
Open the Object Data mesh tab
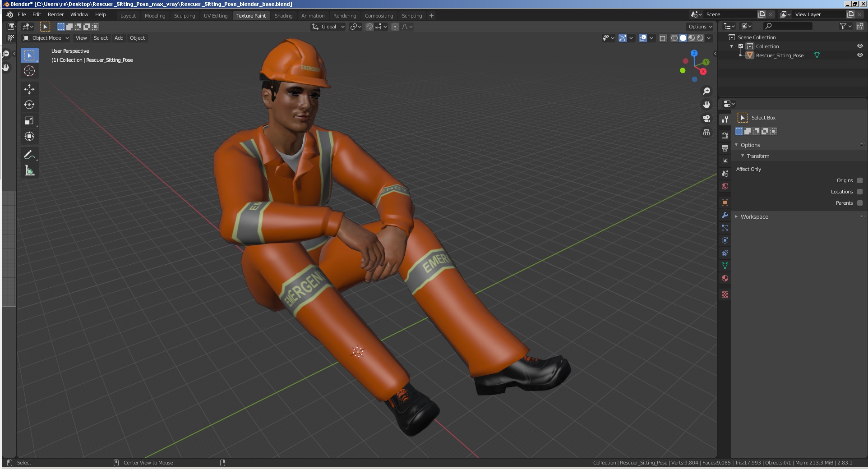725,266
